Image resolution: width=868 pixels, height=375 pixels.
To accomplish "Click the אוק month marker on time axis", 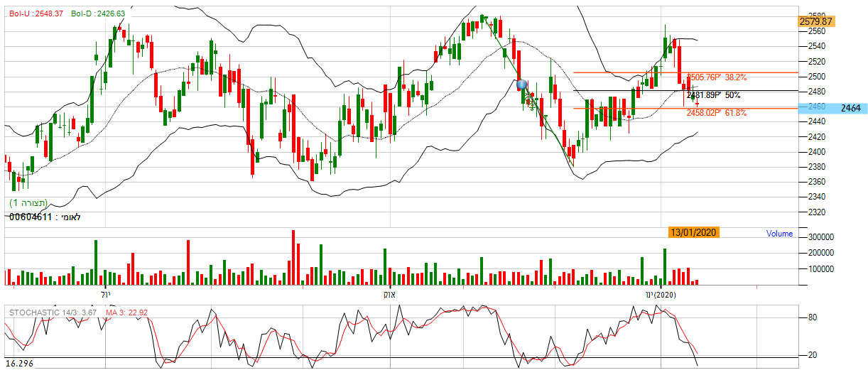I will coord(388,294).
